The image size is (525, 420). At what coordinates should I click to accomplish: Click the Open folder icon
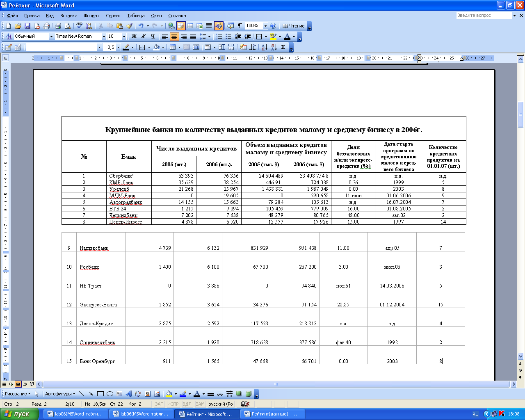point(18,26)
